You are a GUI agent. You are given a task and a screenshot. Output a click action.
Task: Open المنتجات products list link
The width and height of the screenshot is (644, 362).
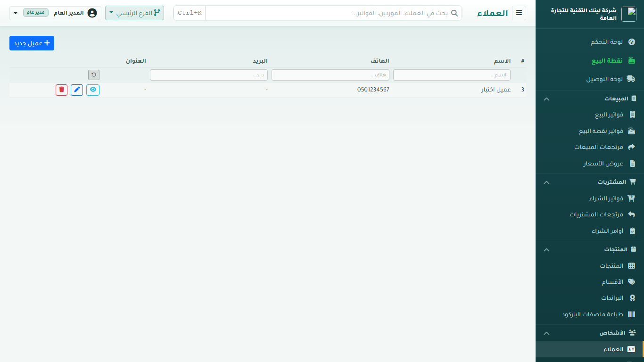pos(589,266)
